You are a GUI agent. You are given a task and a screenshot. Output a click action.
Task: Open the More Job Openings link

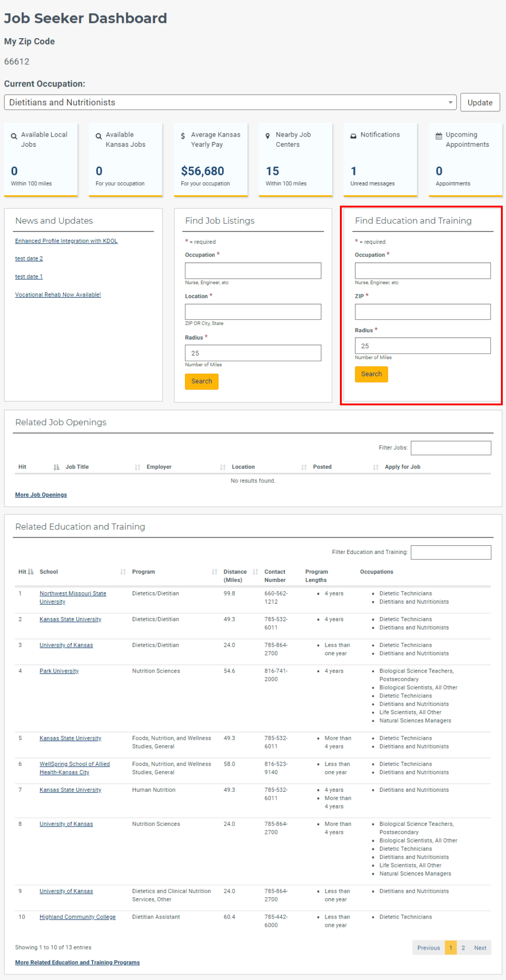tap(41, 495)
